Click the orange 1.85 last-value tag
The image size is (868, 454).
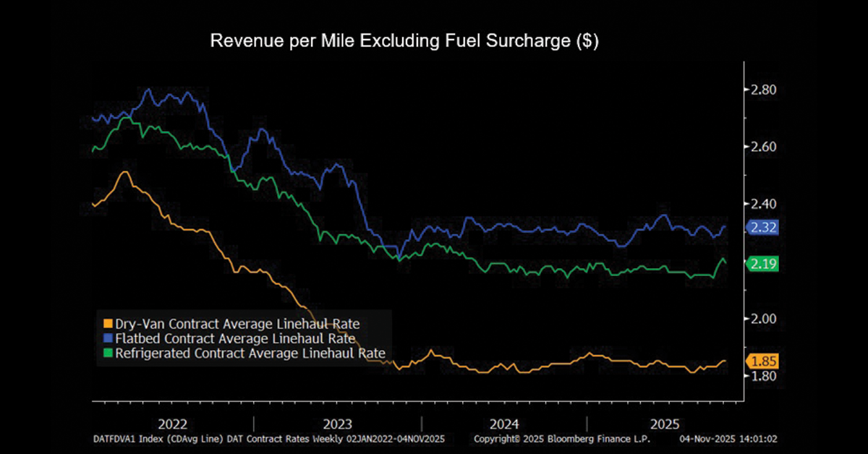[x=763, y=361]
